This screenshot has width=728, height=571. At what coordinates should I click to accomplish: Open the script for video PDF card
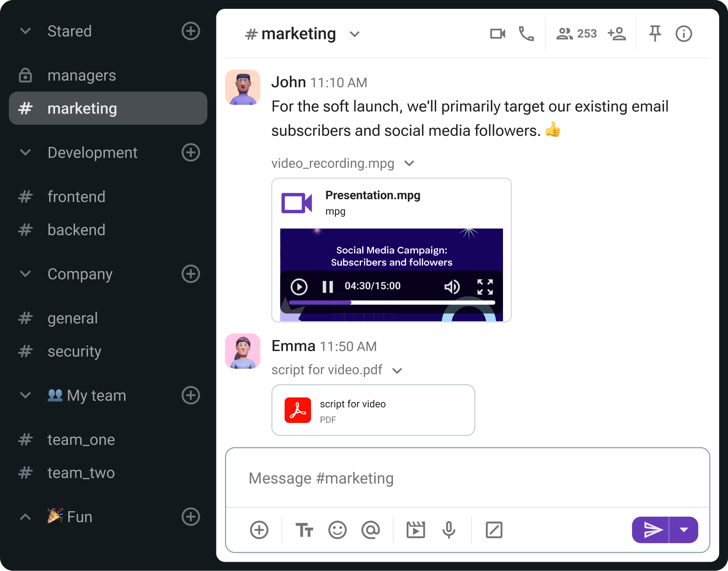tap(373, 410)
